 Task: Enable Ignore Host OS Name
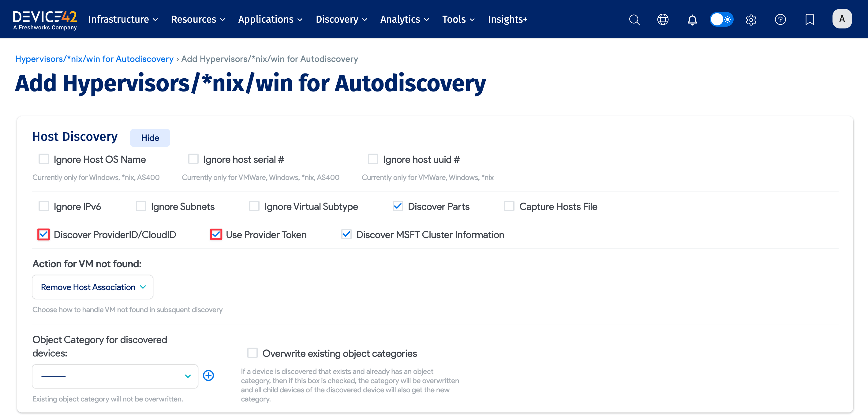click(x=43, y=159)
